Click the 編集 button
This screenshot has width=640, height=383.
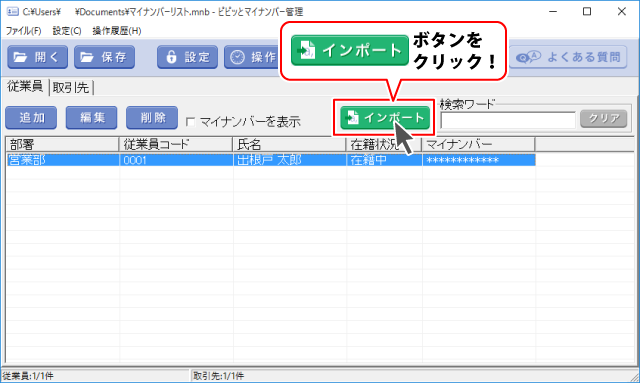pyautogui.click(x=91, y=118)
